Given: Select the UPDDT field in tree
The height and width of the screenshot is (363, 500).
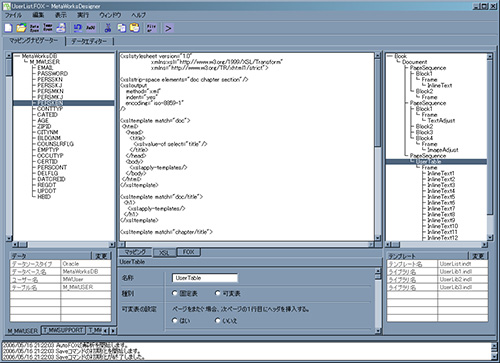Looking at the screenshot, I should click(47, 191).
